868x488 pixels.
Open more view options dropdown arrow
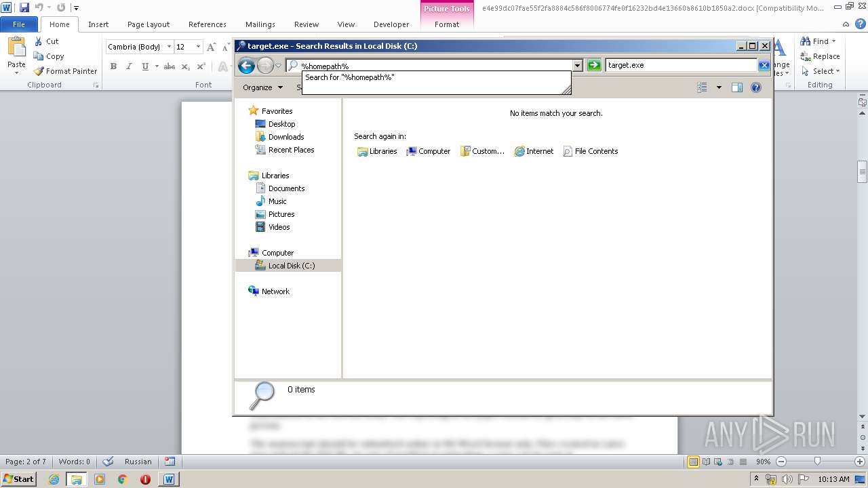pos(719,87)
